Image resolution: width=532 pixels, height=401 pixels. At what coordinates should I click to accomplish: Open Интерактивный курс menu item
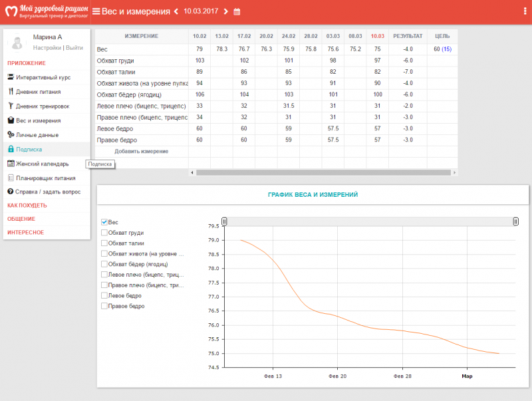coord(47,77)
